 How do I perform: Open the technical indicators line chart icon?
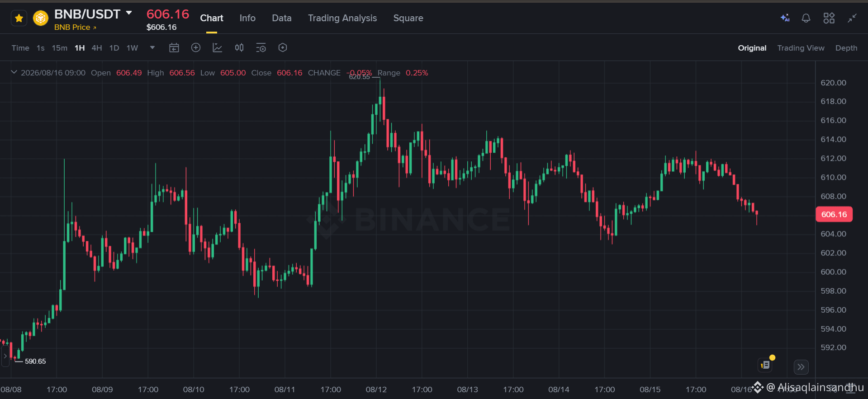pyautogui.click(x=218, y=47)
